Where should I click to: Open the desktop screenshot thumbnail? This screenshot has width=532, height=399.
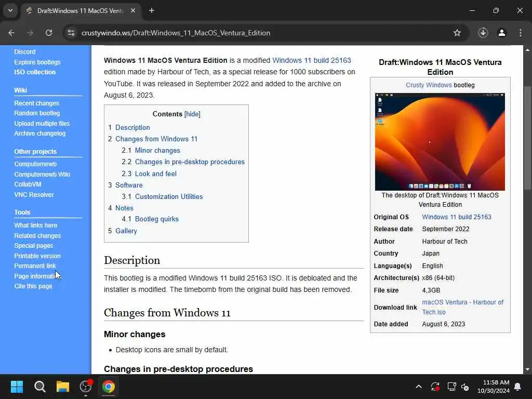click(x=440, y=141)
